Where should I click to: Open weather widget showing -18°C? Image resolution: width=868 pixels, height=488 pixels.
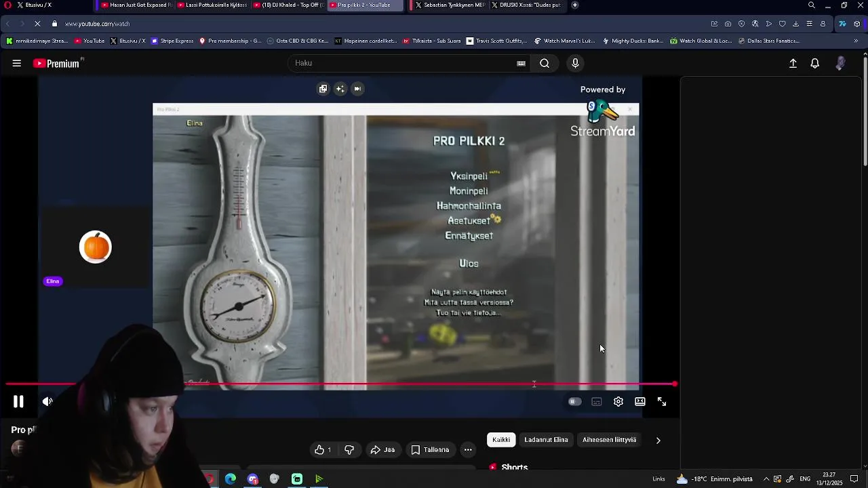coord(715,479)
